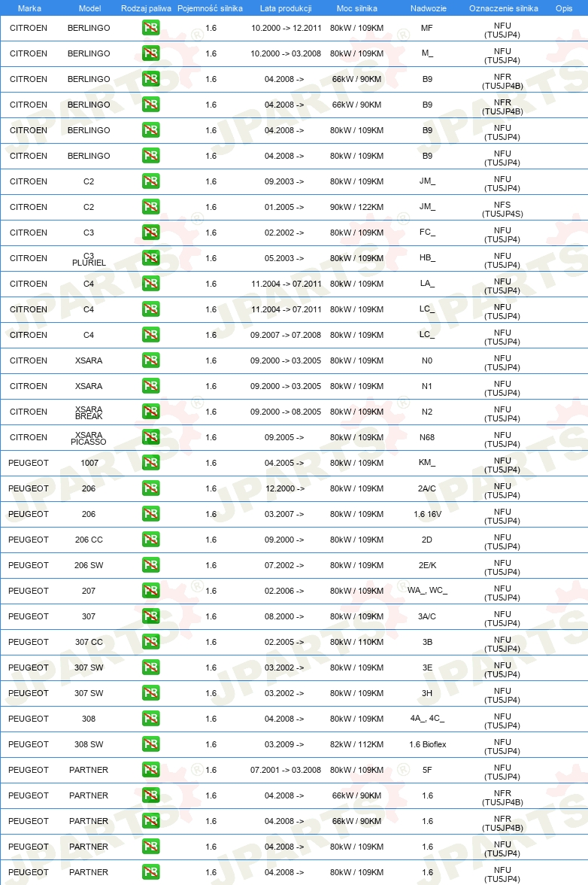
Task: Click petrol icon in Peugeot 206 2A/C row
Action: click(150, 488)
